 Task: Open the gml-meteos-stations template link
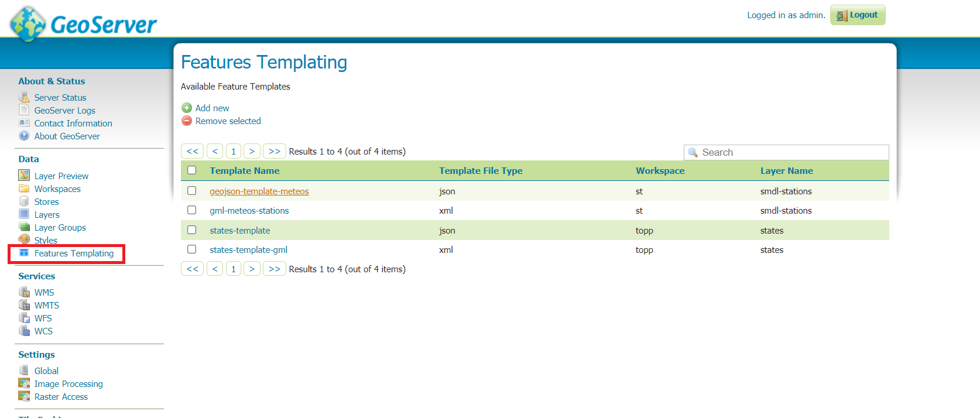click(x=249, y=211)
